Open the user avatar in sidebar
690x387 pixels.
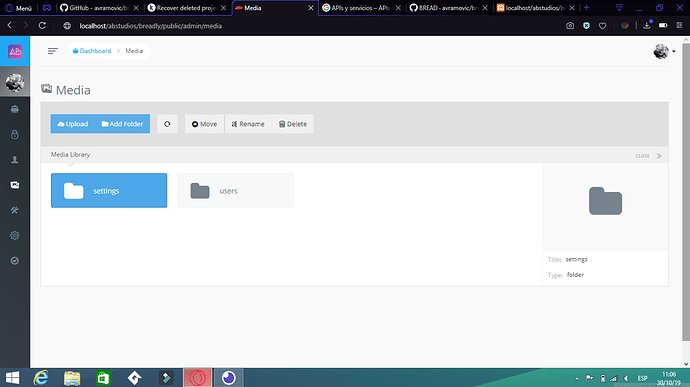point(15,82)
